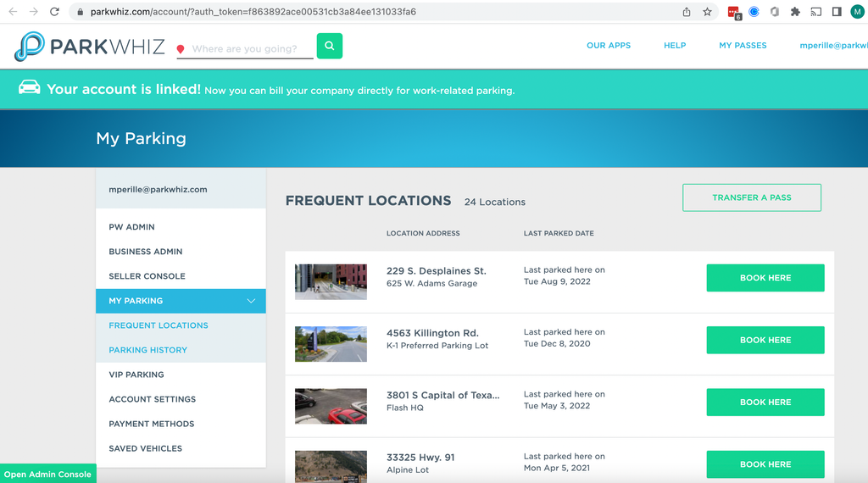Click the Flash HQ red car thumbnail
868x483 pixels.
pos(331,406)
